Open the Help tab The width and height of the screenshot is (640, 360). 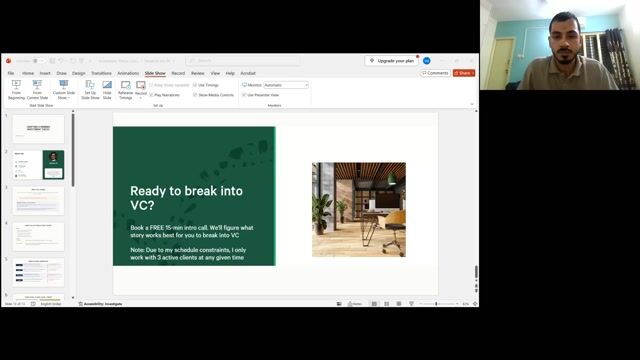tap(230, 73)
